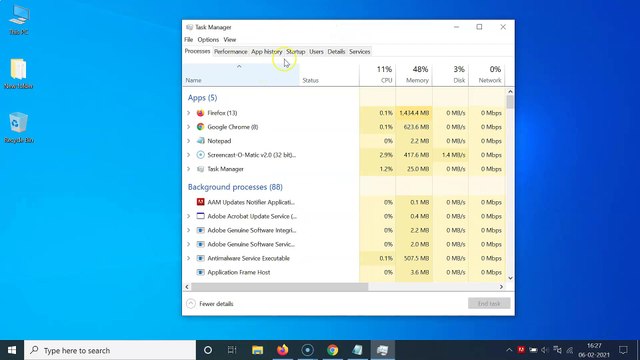Click the vertical scrollbar thumb

[510, 102]
